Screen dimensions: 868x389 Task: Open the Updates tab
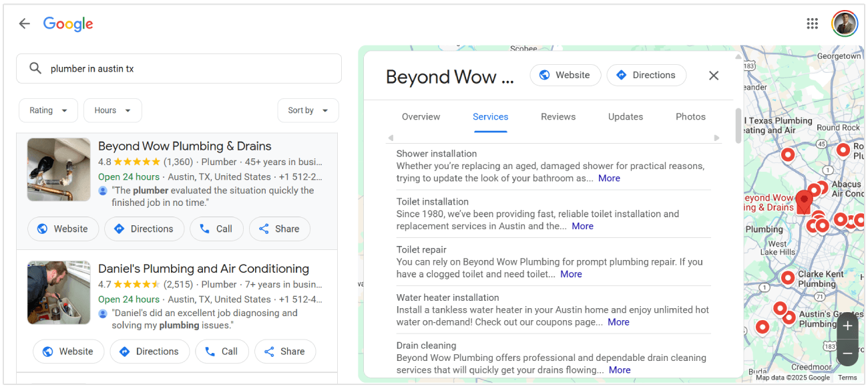tap(626, 116)
